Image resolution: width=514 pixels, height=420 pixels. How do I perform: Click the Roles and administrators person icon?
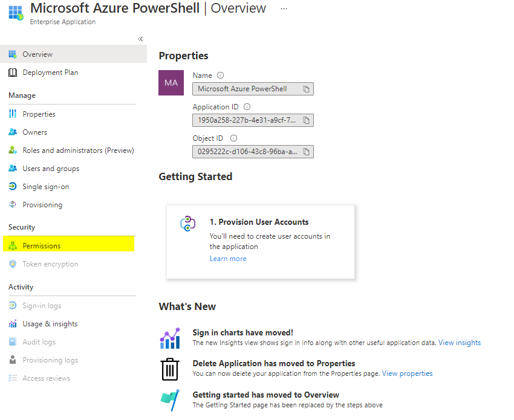(x=13, y=150)
